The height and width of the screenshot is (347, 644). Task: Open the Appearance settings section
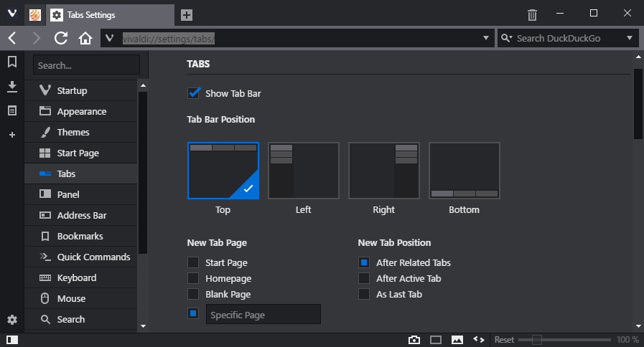pyautogui.click(x=81, y=111)
